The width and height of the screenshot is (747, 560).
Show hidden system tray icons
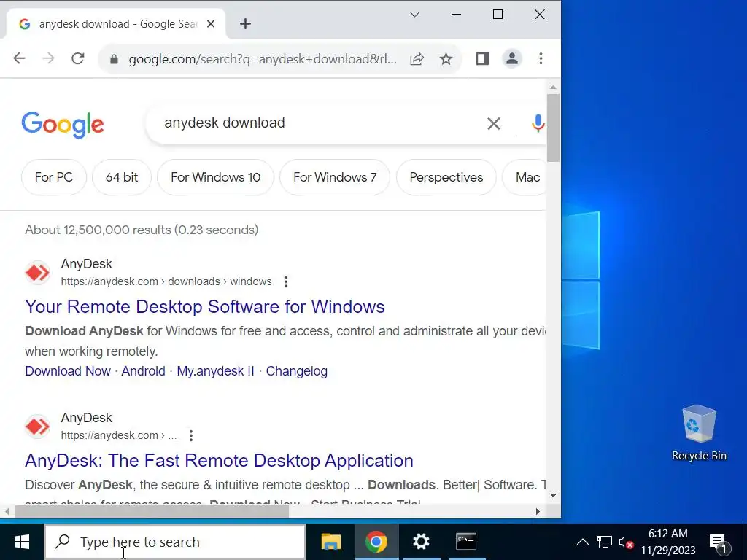point(583,542)
